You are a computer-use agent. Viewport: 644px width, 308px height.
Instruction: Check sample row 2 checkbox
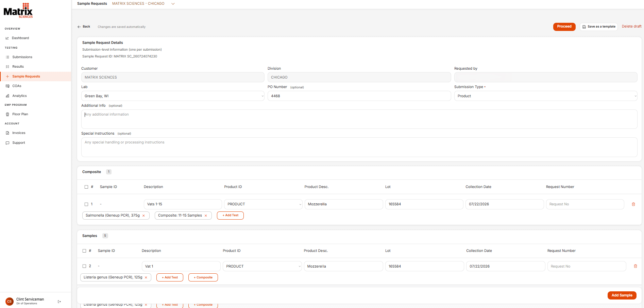coord(84,266)
